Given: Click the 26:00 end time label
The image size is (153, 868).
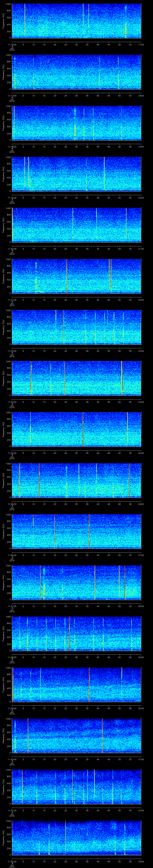Looking at the screenshot, I should [x=141, y=504].
